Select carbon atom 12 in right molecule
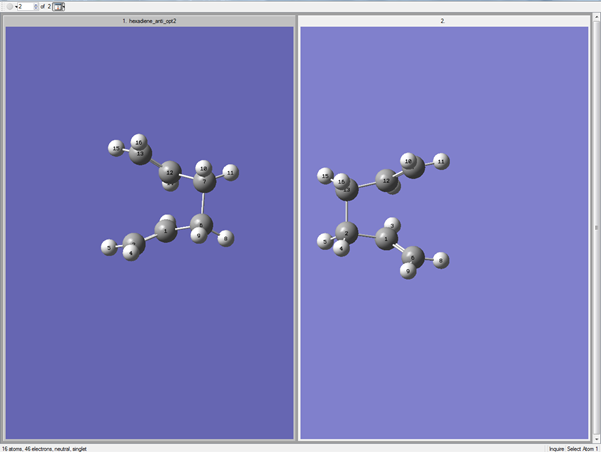Screen dimensions: 601x452 [386, 181]
